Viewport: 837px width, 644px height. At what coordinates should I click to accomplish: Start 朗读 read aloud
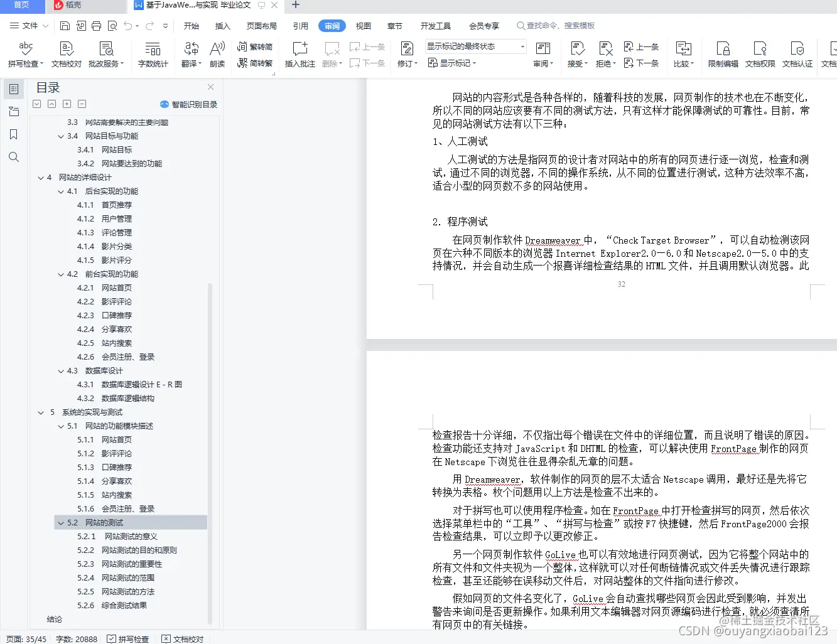pyautogui.click(x=217, y=54)
